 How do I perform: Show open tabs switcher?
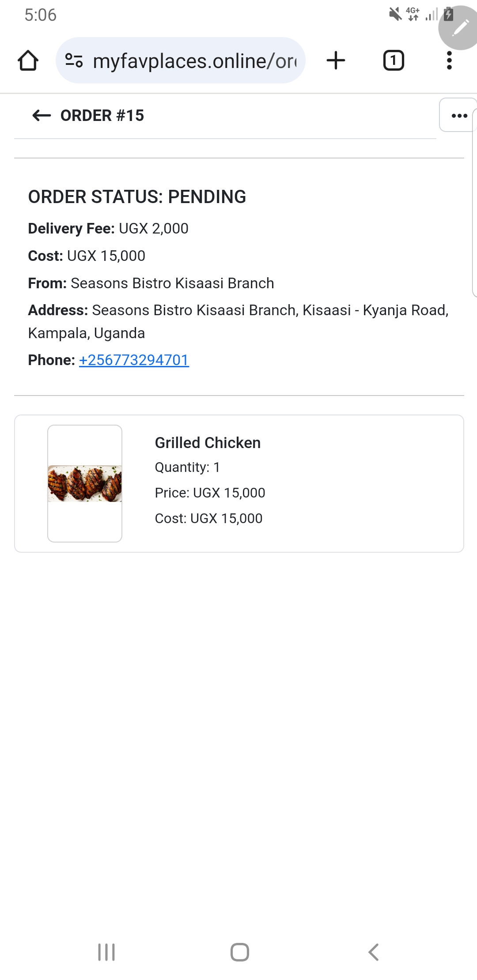tap(393, 60)
